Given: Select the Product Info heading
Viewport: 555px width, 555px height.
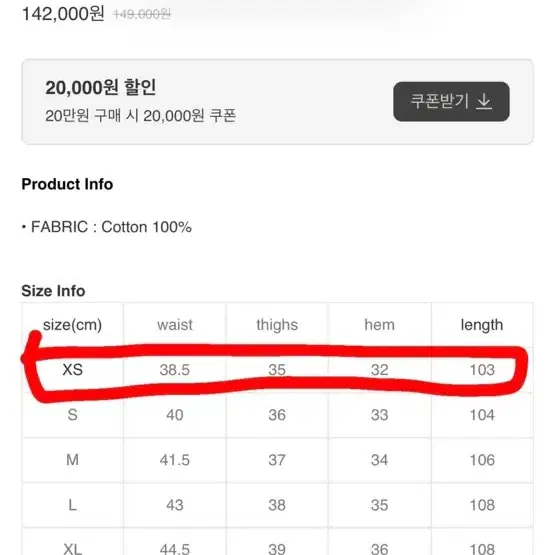Looking at the screenshot, I should tap(67, 184).
